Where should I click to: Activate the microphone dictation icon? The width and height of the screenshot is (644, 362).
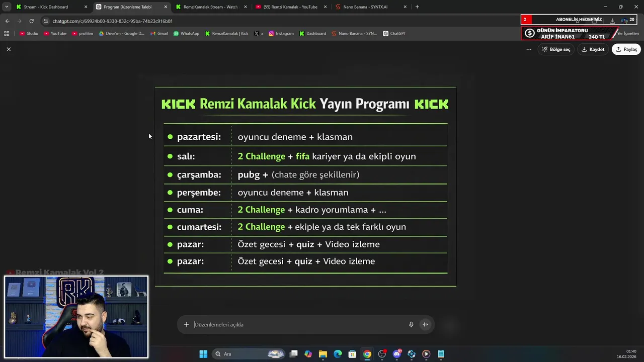411,324
